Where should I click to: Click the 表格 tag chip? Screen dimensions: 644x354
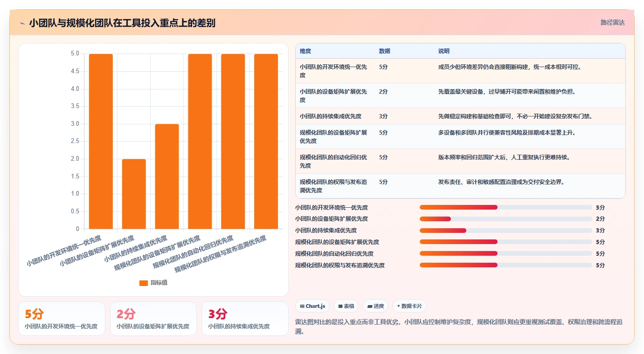click(346, 306)
